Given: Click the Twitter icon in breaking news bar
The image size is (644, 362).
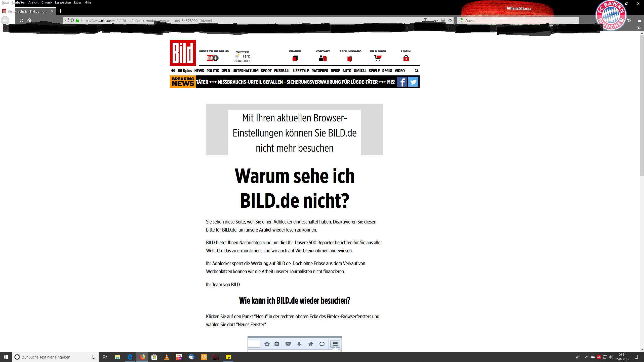Looking at the screenshot, I should [x=413, y=82].
